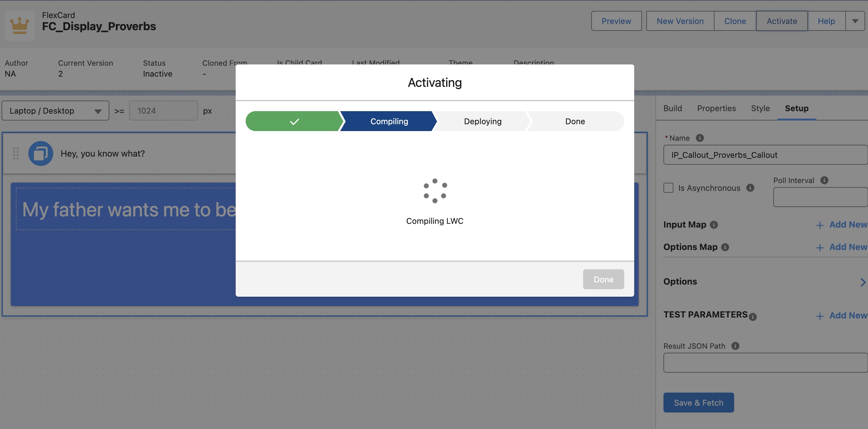Click Add New link for Input Map

(x=848, y=224)
